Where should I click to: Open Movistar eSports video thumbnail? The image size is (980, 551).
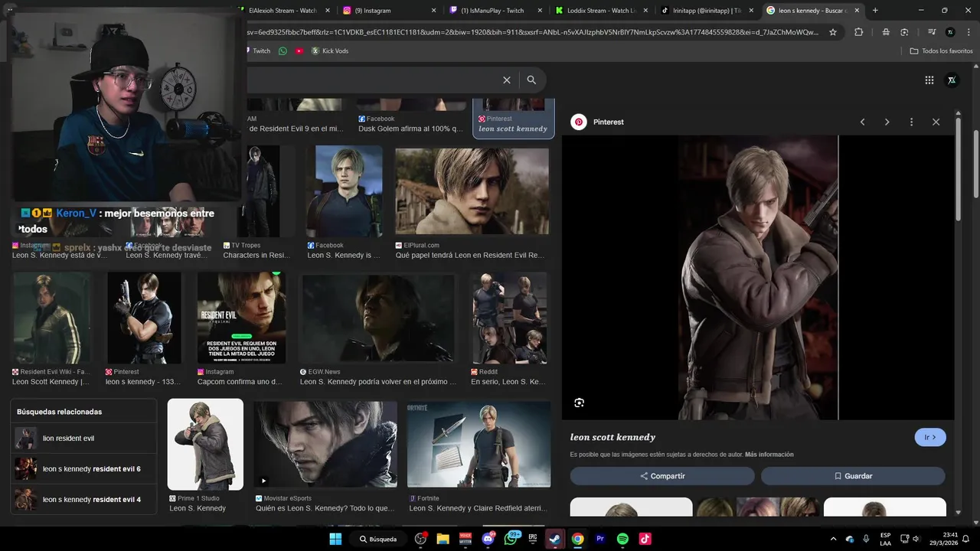tap(325, 445)
